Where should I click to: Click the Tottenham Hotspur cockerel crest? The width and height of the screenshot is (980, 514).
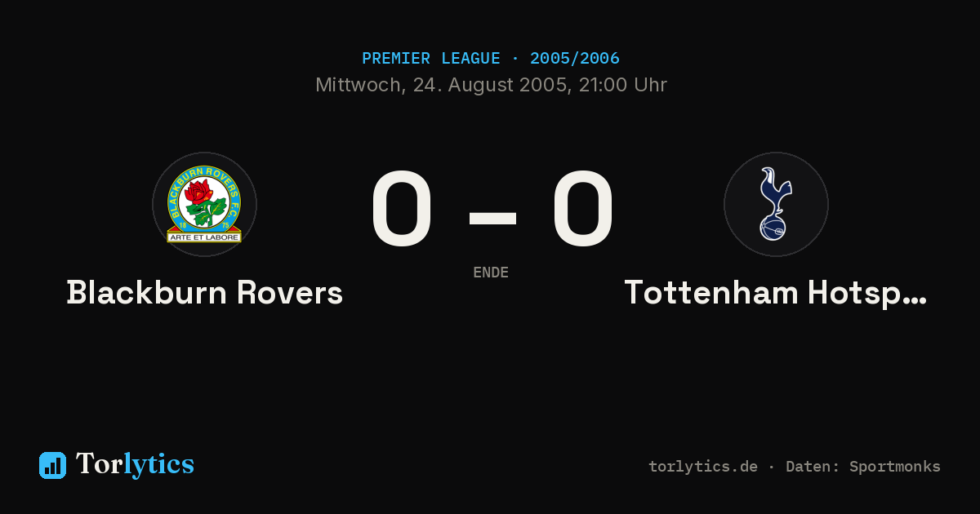point(776,204)
